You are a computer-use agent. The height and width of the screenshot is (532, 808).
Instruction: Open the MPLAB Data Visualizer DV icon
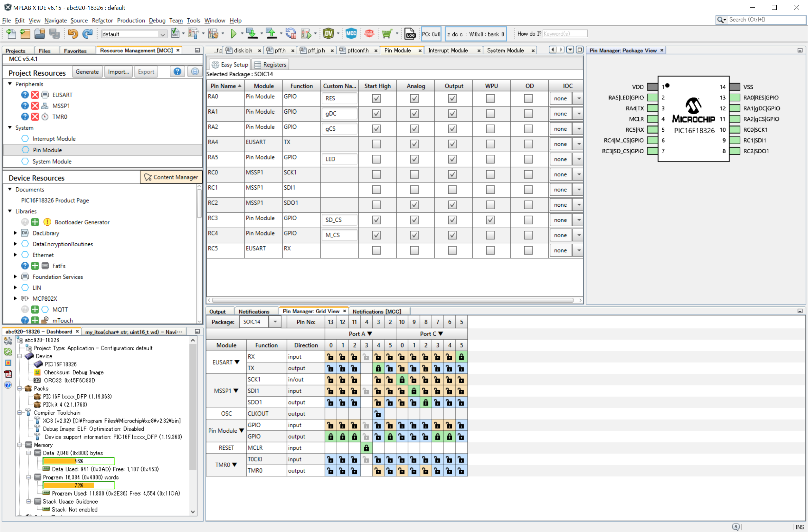coord(329,34)
